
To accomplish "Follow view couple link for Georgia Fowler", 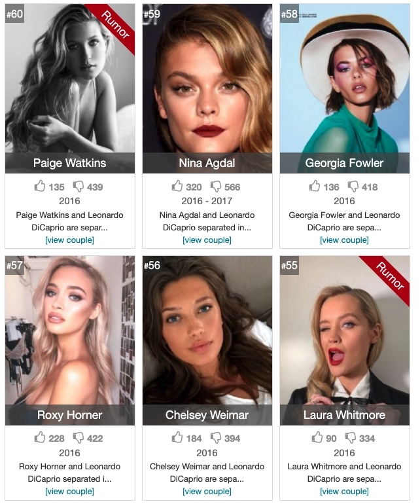I will (x=345, y=240).
